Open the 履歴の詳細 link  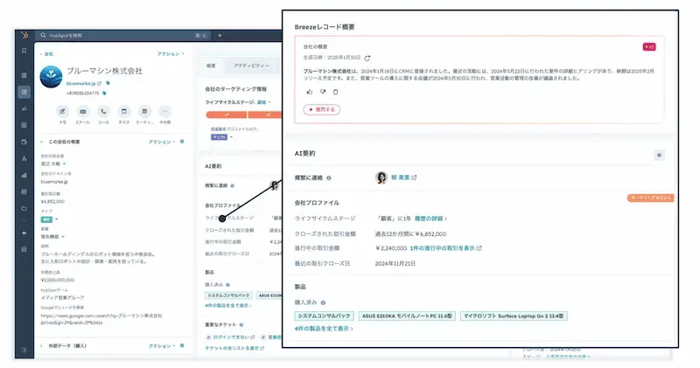click(x=430, y=219)
